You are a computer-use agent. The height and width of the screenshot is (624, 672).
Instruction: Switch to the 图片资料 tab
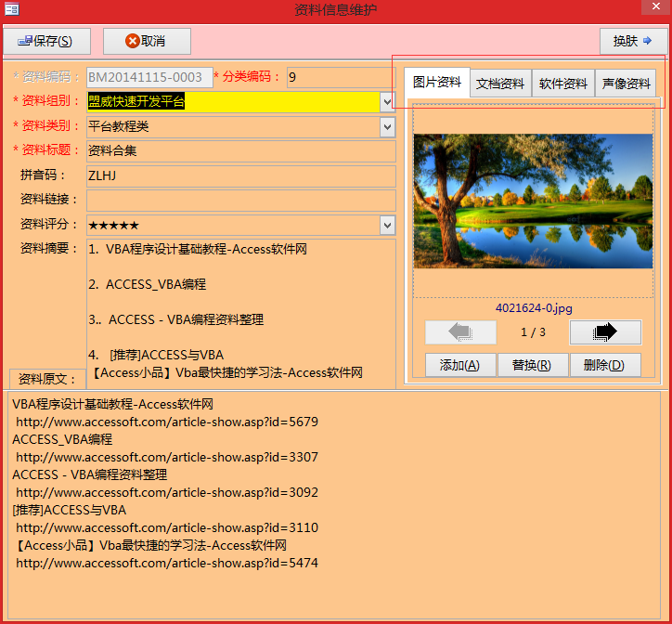click(x=437, y=82)
